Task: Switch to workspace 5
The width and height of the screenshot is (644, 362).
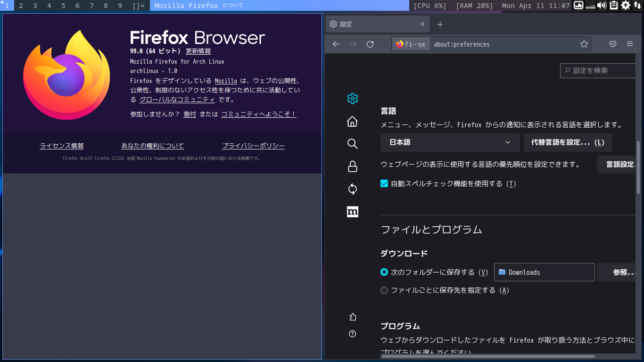Action: tap(63, 6)
